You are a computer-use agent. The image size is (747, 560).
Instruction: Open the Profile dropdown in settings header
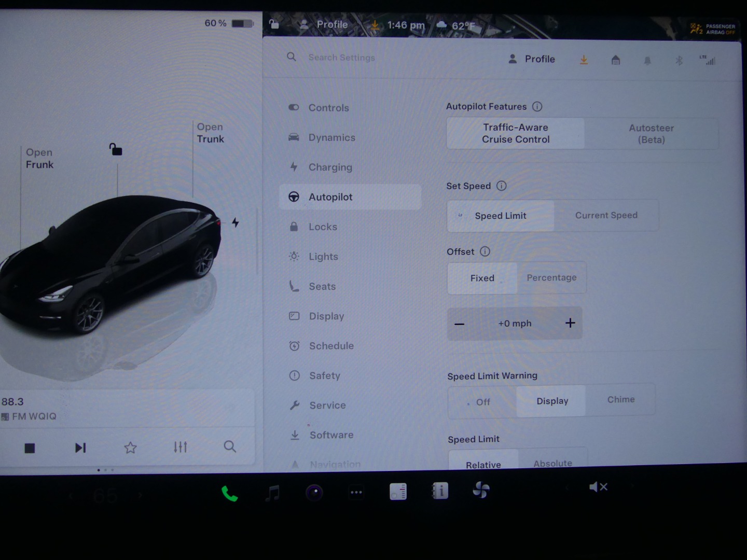532,59
